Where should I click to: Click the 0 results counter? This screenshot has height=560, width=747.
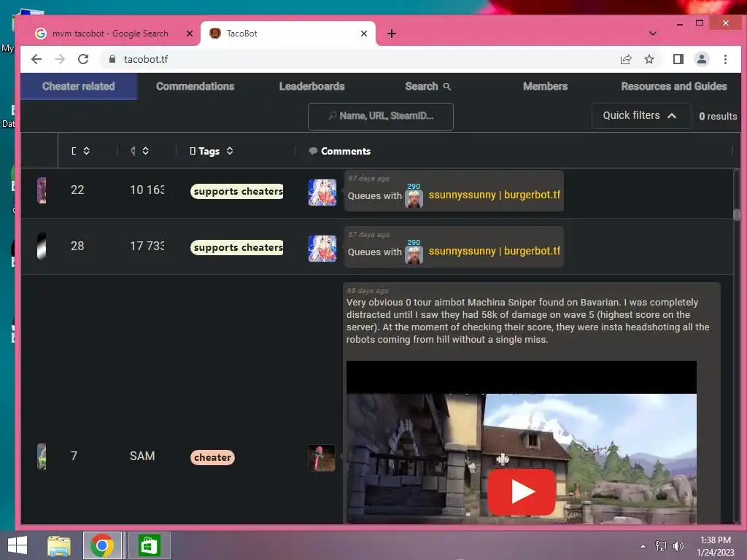click(718, 116)
